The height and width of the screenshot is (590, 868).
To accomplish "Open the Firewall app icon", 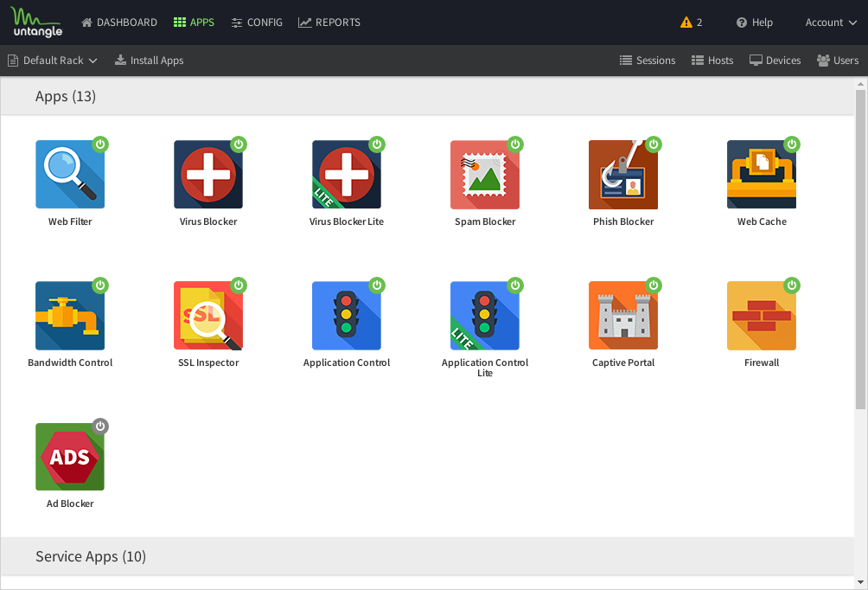I will (762, 316).
